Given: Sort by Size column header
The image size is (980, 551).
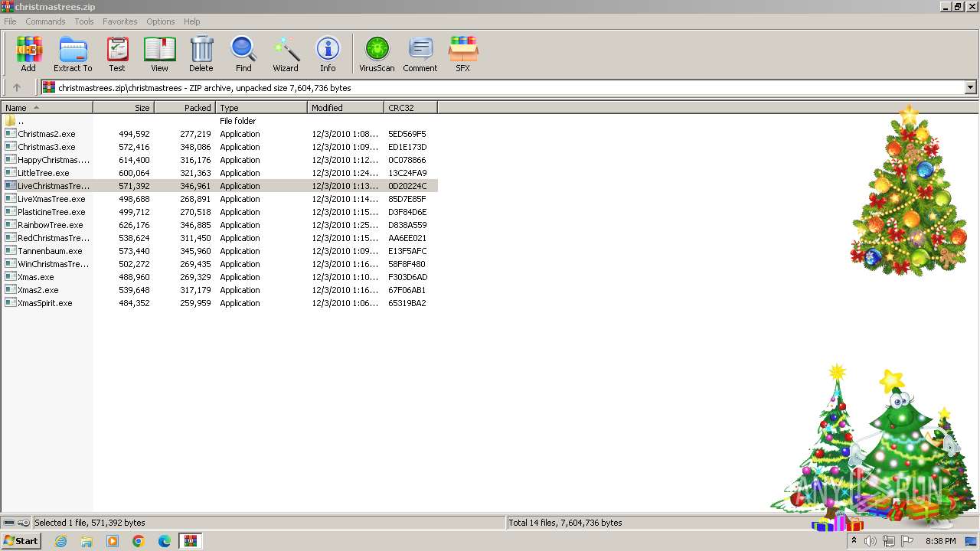Looking at the screenshot, I should (123, 108).
